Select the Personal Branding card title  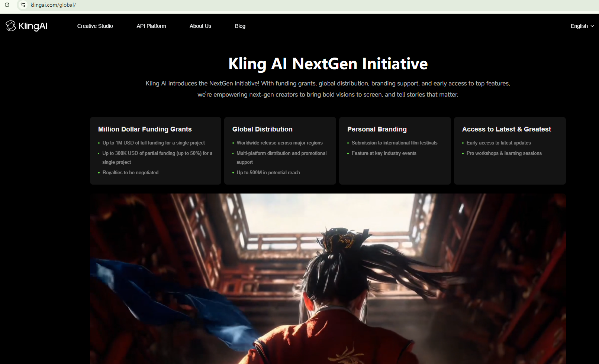(x=377, y=129)
